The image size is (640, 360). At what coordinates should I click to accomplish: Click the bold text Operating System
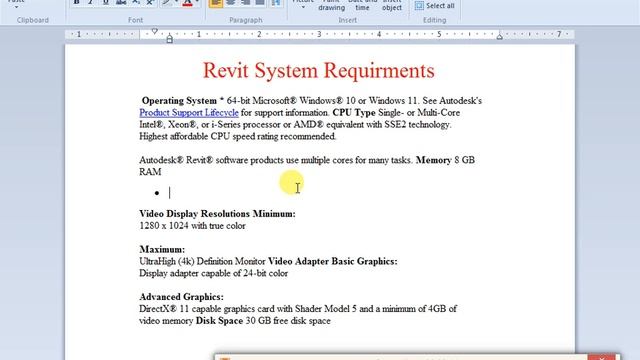179,101
